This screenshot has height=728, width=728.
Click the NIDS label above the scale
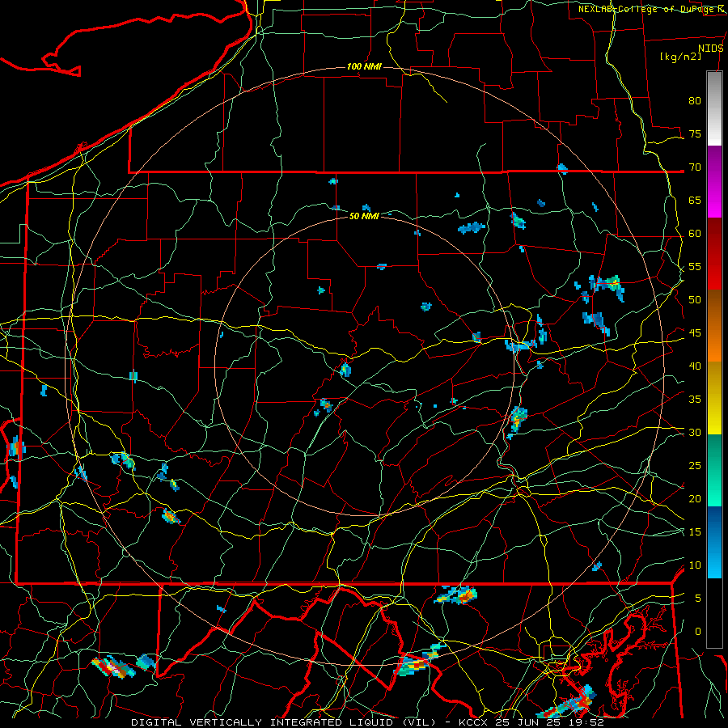pos(711,49)
